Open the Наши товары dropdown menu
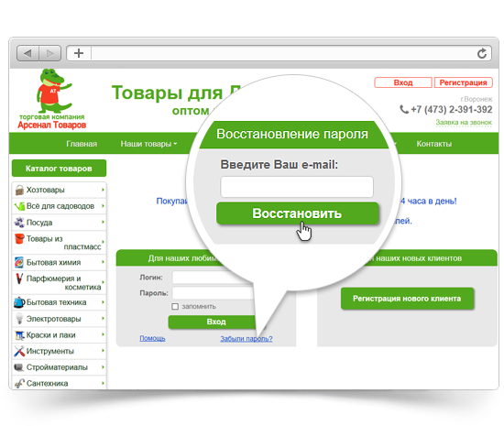 [x=148, y=144]
